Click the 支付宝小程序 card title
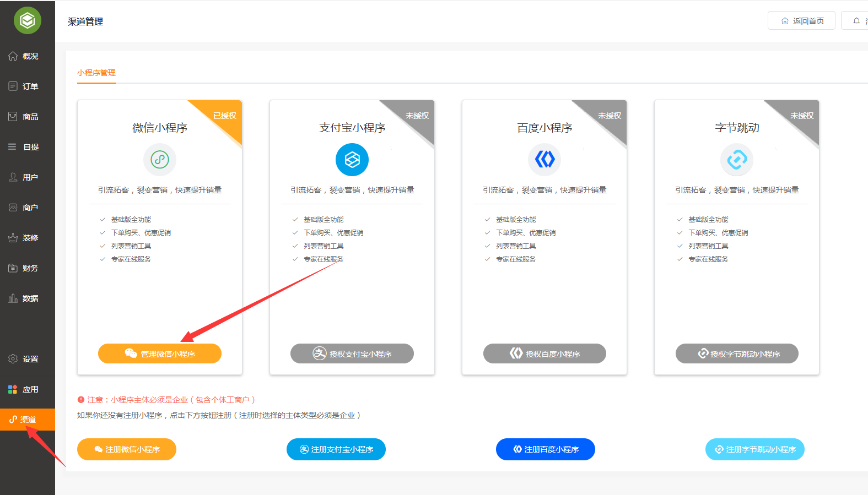 [352, 128]
